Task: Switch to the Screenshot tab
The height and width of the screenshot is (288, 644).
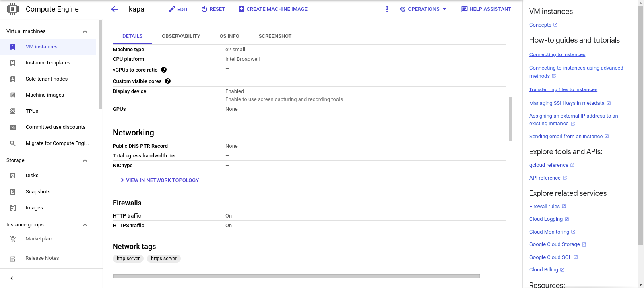Action: click(275, 36)
